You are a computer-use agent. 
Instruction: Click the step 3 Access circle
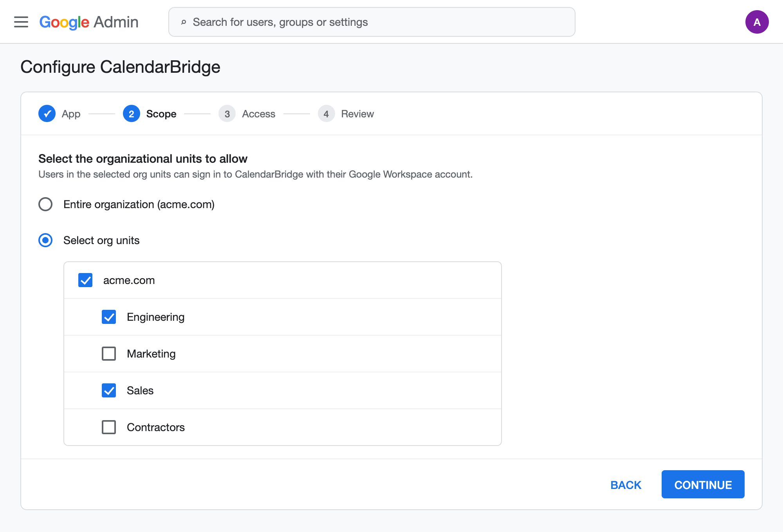(x=227, y=114)
